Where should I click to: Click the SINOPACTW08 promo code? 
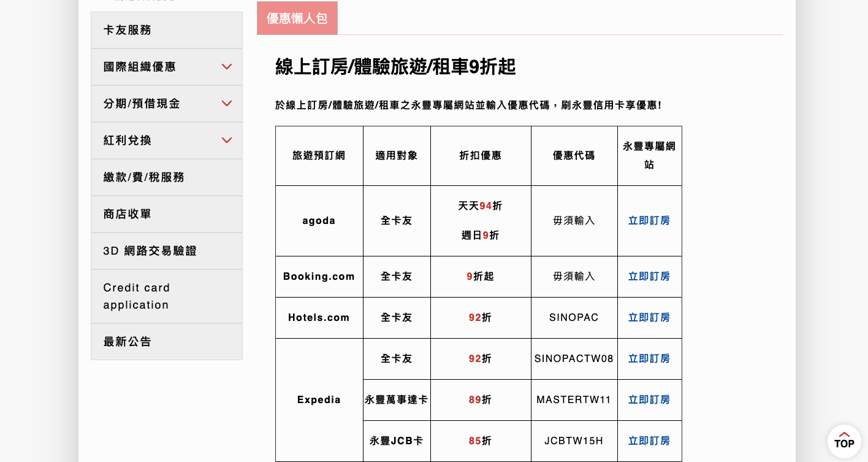point(574,358)
